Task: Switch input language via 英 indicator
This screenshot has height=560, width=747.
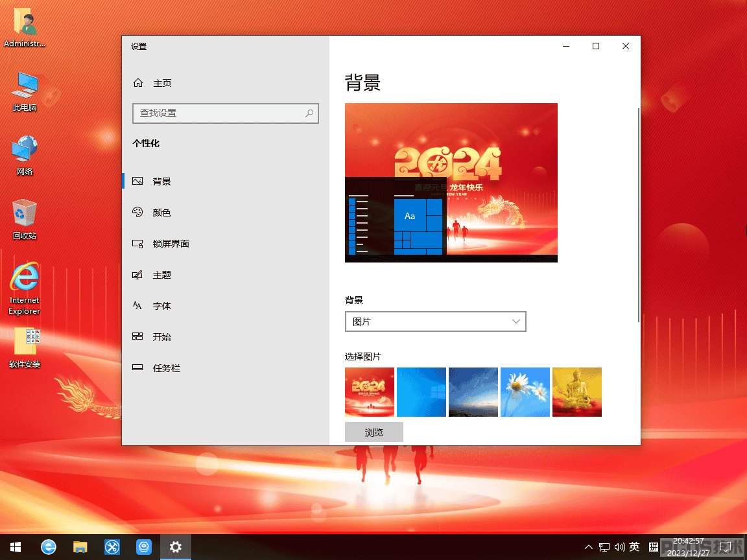Action: (x=634, y=546)
